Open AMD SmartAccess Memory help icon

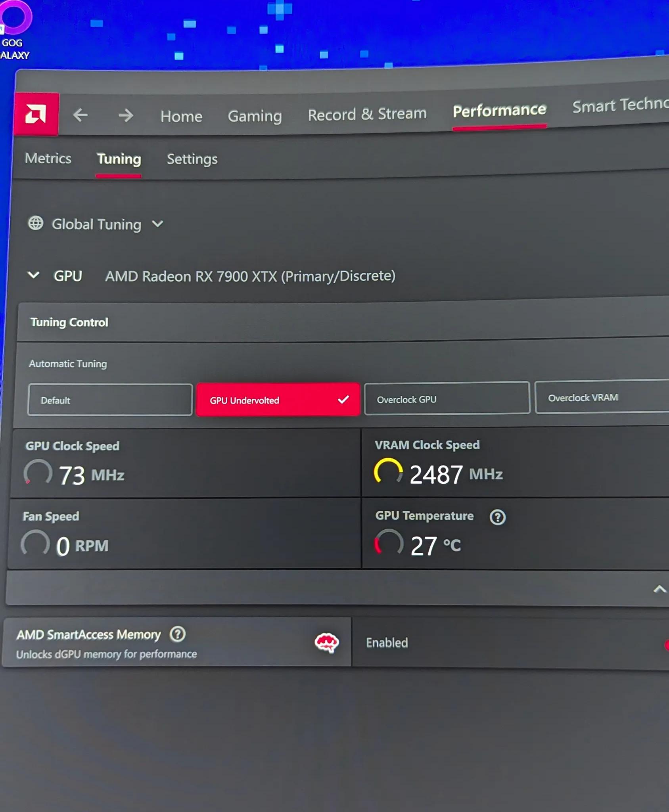(178, 634)
